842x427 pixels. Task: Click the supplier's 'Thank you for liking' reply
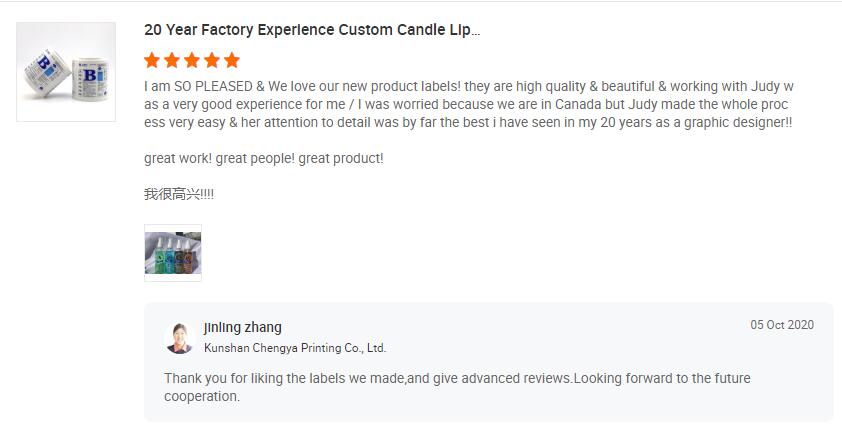[457, 378]
